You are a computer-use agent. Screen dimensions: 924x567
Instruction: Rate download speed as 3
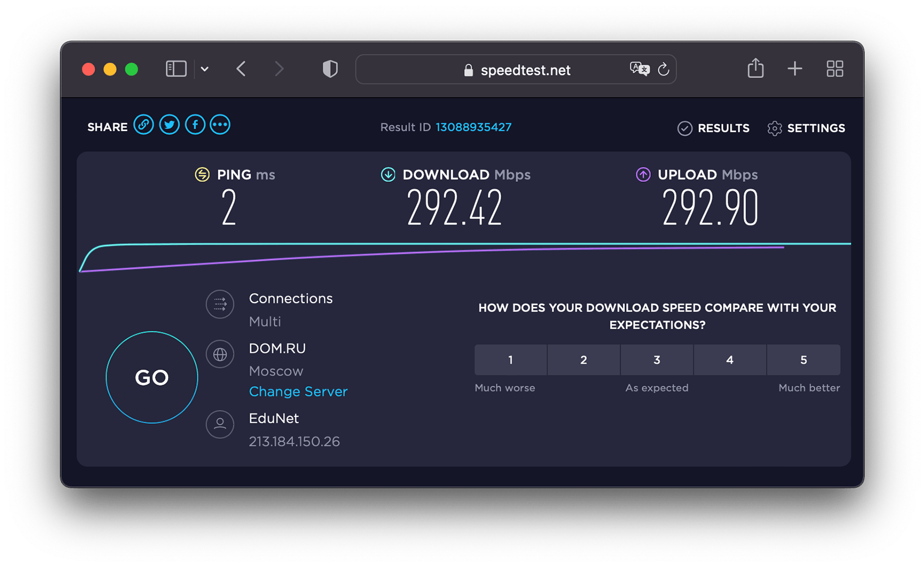point(657,360)
